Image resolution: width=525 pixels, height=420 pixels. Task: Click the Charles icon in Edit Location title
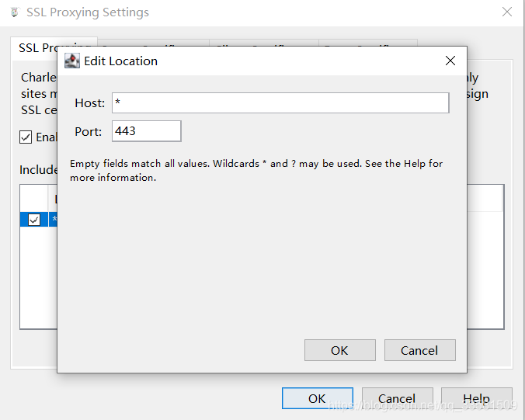coord(72,61)
